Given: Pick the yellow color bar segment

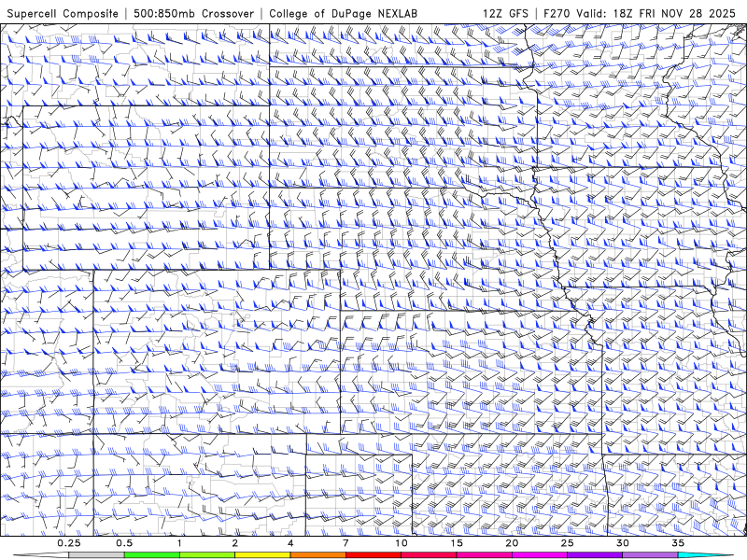Looking at the screenshot, I should (262, 555).
